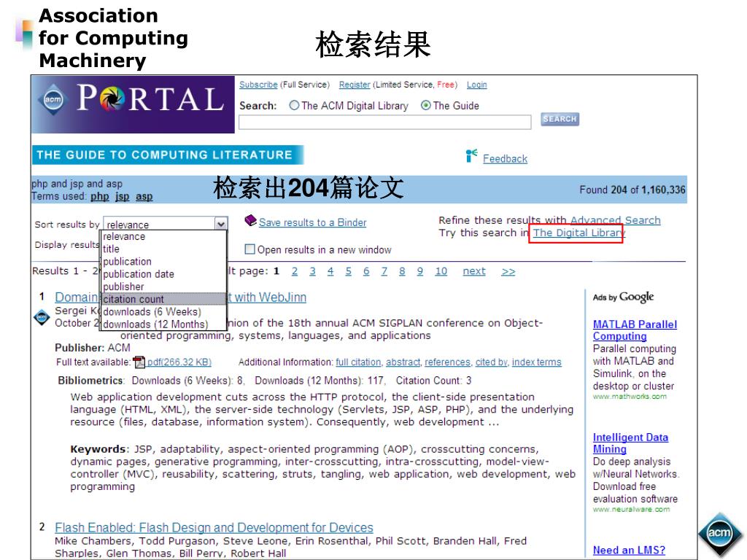Click Save results to a Binder link
The height and width of the screenshot is (560, 747).
312,222
